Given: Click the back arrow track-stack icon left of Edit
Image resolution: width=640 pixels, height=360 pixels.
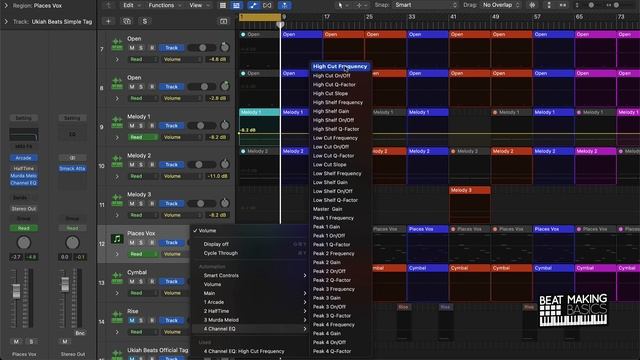Looking at the screenshot, I should tap(109, 5).
